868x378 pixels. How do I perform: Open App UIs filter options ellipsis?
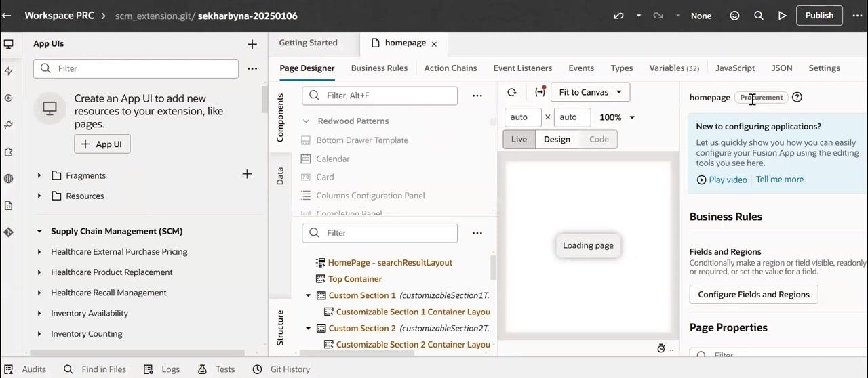pos(252,68)
